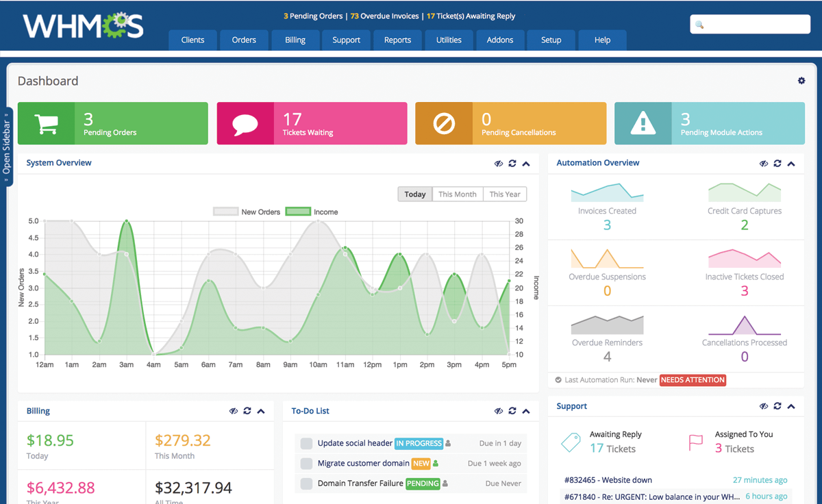Switch chart to This Month view
The image size is (822, 504).
(457, 194)
